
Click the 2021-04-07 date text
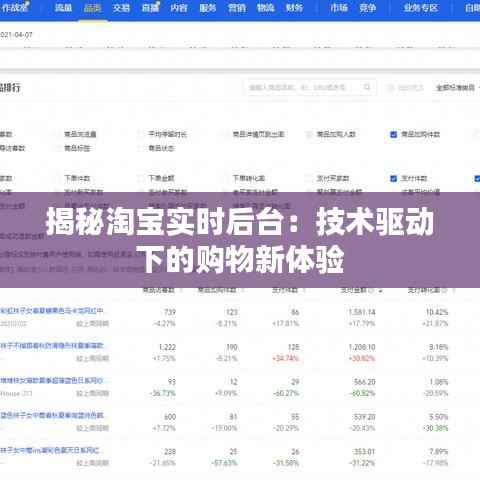coord(16,35)
